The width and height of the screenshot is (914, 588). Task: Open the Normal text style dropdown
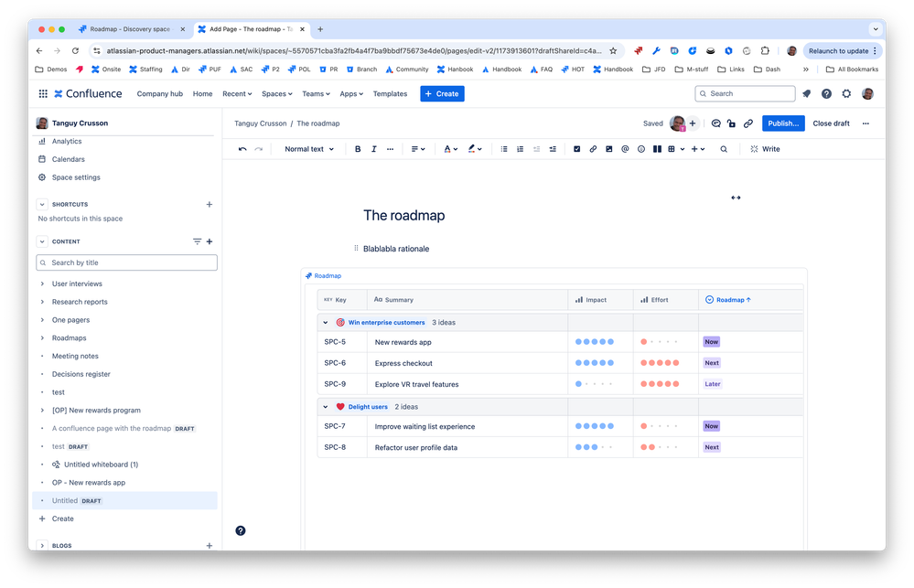pyautogui.click(x=309, y=149)
